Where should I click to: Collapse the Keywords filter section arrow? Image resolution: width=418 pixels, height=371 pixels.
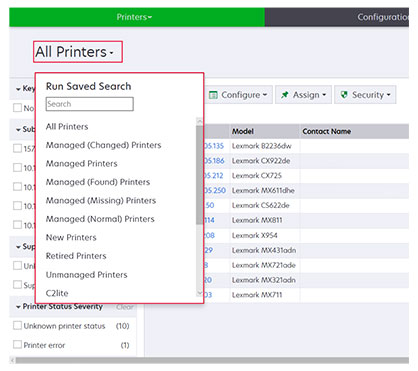[x=18, y=89]
